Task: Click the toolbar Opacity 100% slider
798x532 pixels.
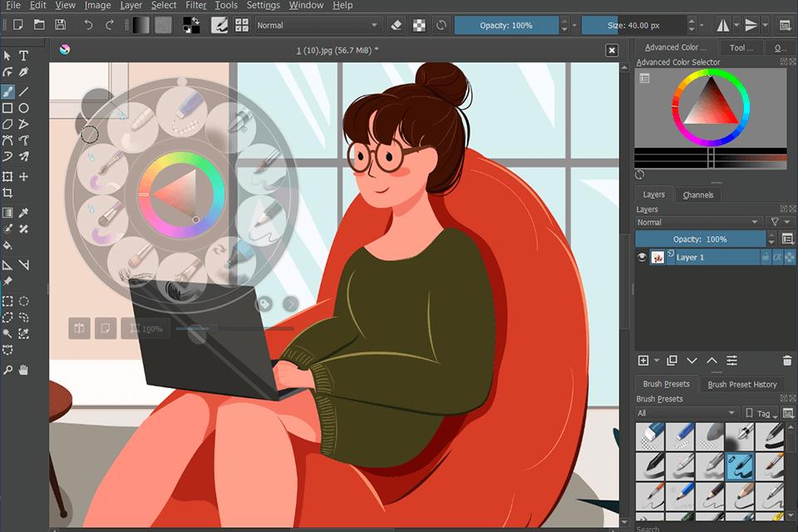Action: 506,25
